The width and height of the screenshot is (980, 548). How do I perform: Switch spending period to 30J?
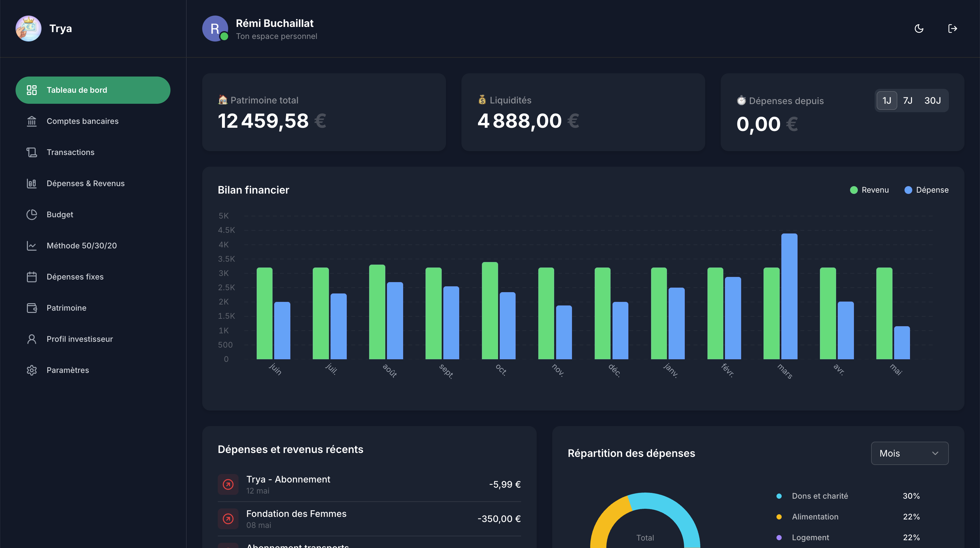click(x=932, y=101)
